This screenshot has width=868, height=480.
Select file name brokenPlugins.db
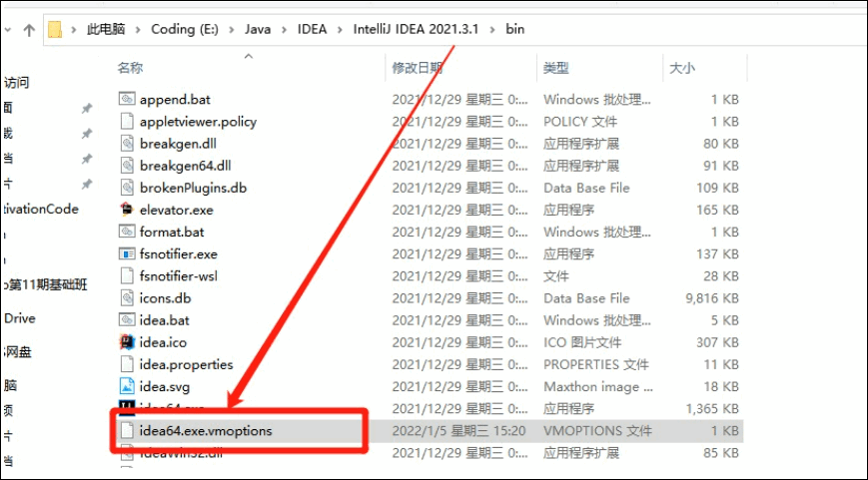pyautogui.click(x=193, y=188)
